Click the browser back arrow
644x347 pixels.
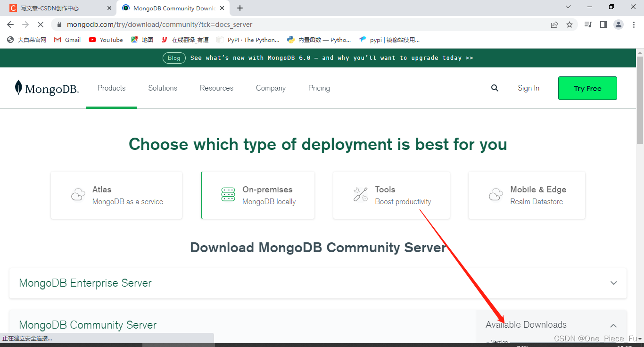pos(10,25)
